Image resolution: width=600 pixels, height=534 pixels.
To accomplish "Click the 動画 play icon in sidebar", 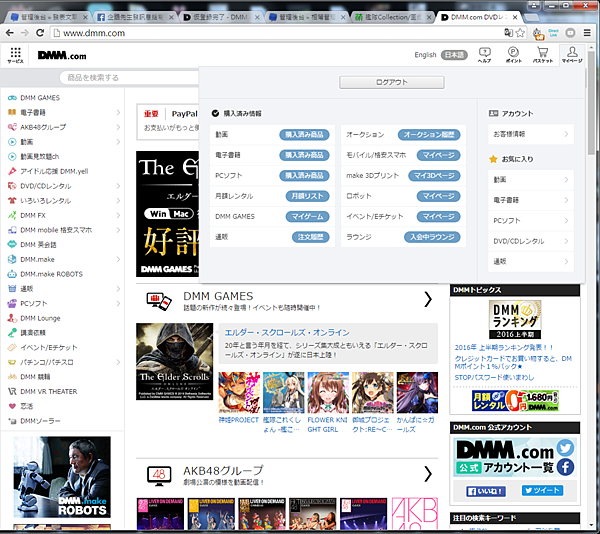I will tap(12, 142).
